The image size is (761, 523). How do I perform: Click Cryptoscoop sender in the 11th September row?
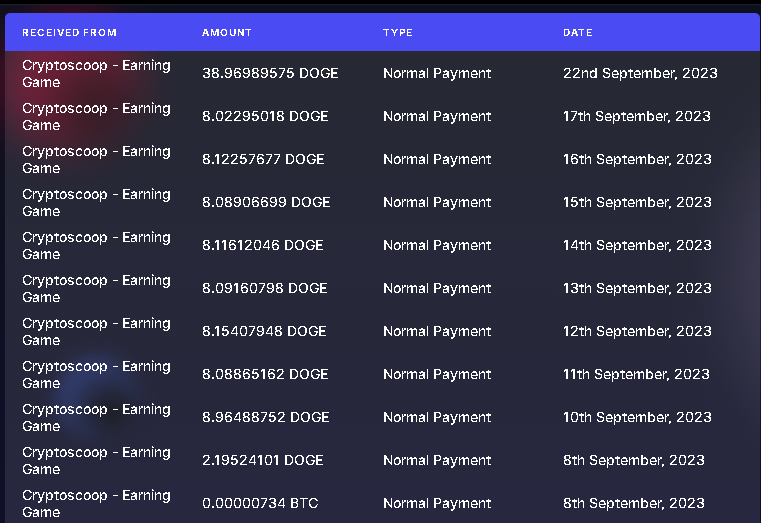(96, 374)
